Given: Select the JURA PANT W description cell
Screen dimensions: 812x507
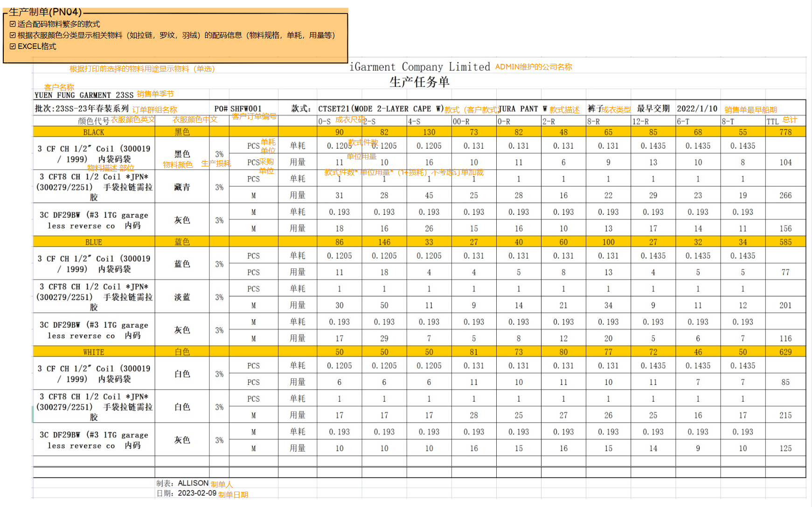Looking at the screenshot, I should 522,109.
